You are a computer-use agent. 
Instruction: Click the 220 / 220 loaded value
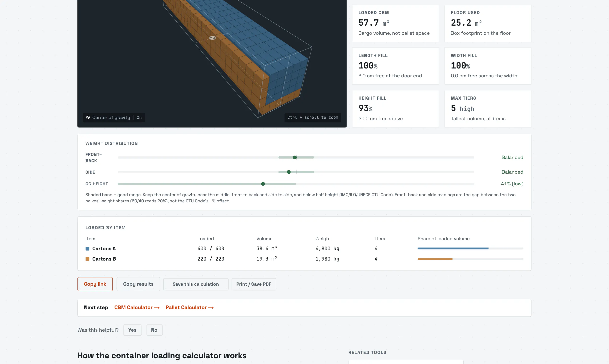(211, 259)
